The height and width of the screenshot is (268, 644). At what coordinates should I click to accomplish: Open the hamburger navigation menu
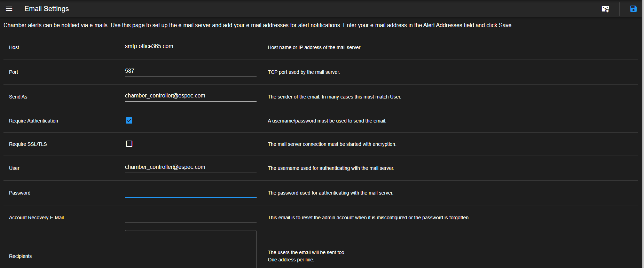(9, 9)
